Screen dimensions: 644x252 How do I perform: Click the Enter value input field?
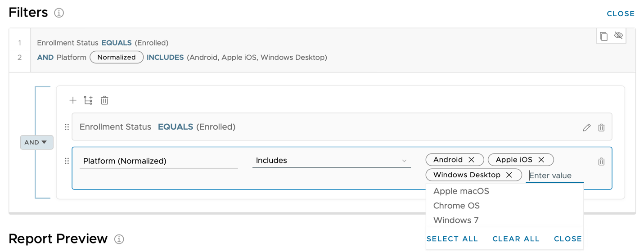(555, 175)
